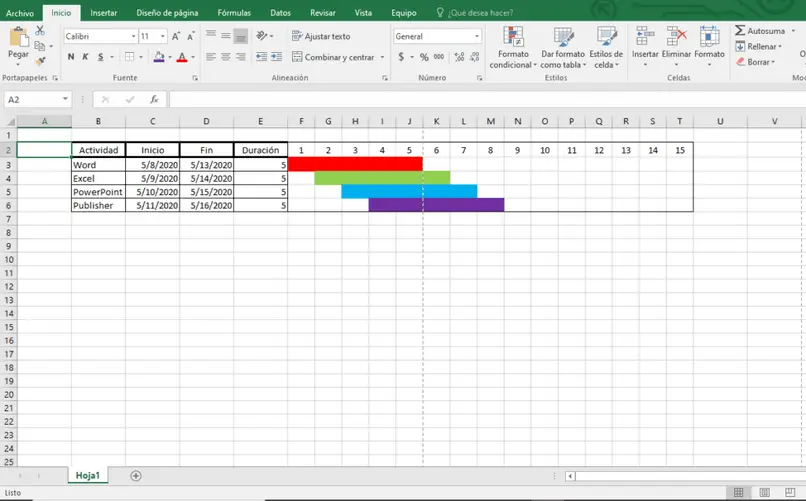Toggle italic K formatting
This screenshot has height=501, width=806.
click(x=85, y=57)
